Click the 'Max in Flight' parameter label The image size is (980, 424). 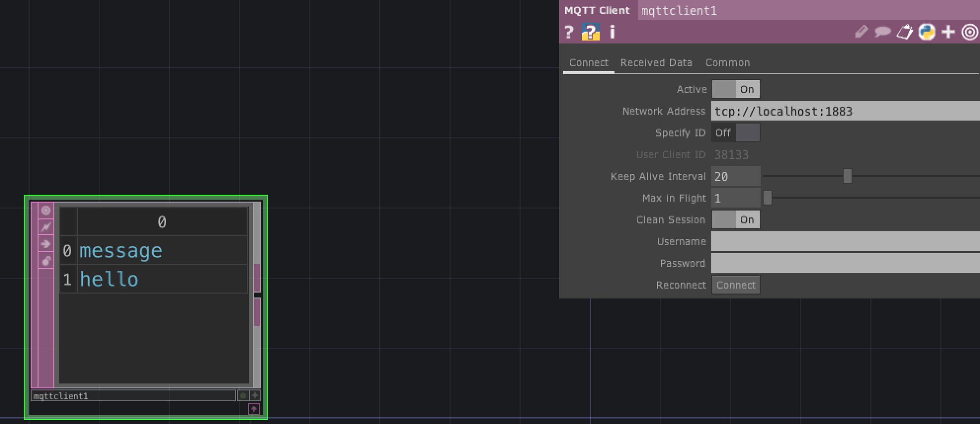(x=674, y=198)
